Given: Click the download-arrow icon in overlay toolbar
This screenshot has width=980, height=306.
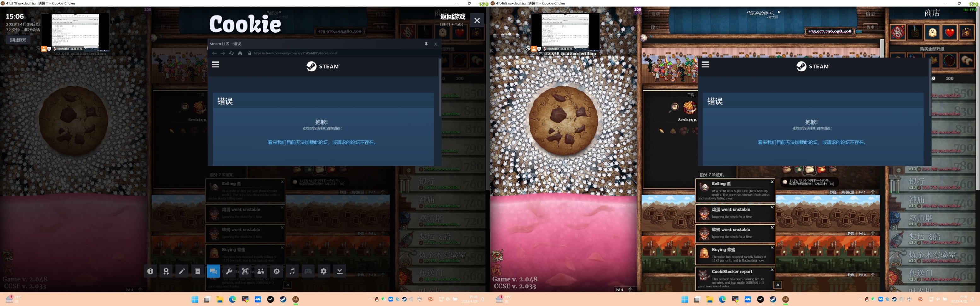Looking at the screenshot, I should (x=340, y=271).
